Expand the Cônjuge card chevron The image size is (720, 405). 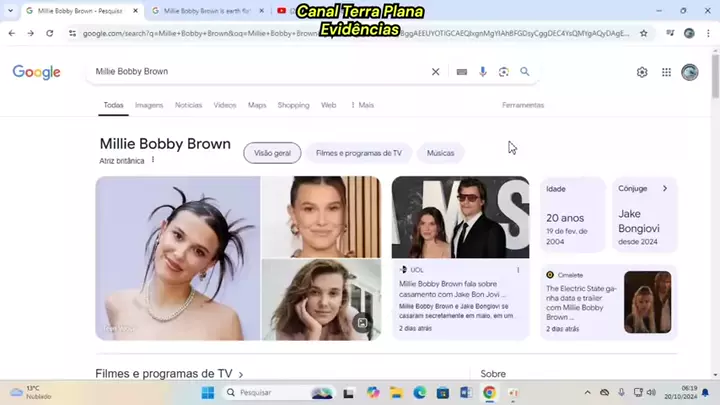point(665,188)
